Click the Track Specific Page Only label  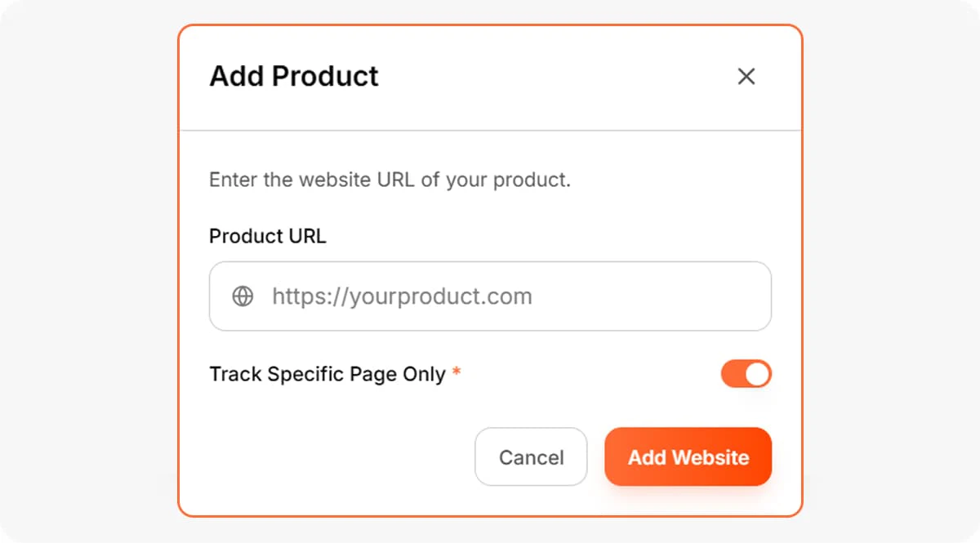tap(327, 374)
